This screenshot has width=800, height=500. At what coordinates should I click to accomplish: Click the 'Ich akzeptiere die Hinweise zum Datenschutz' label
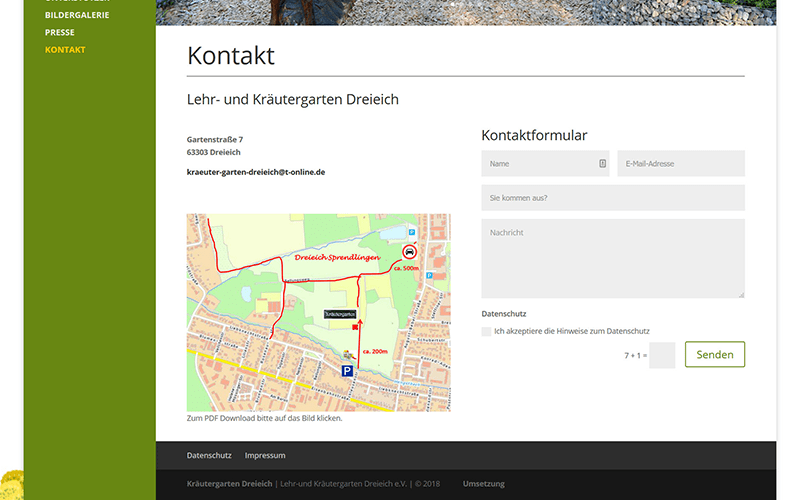(x=572, y=332)
